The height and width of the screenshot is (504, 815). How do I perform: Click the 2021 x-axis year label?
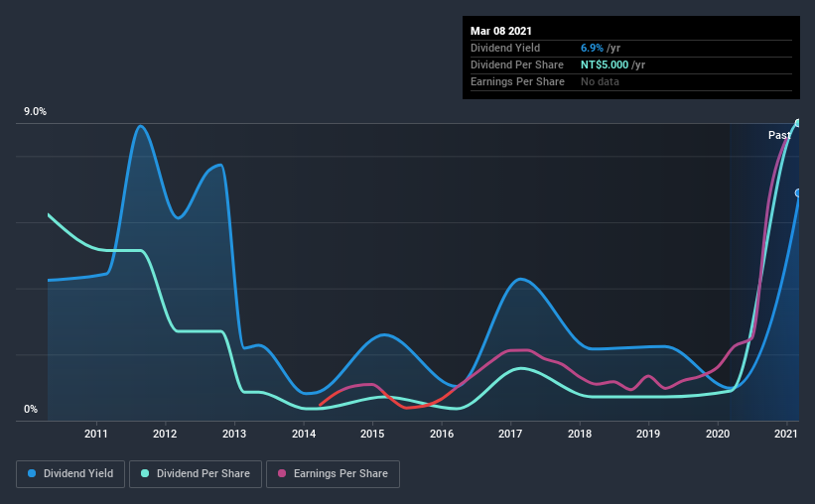786,434
